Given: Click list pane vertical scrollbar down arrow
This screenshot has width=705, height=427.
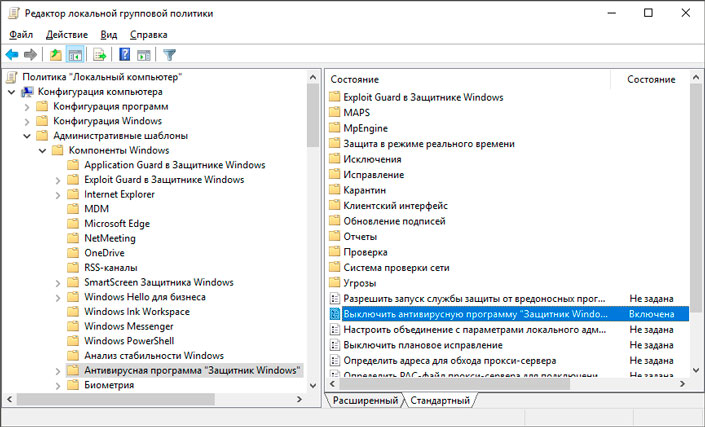Looking at the screenshot, I should [696, 370].
